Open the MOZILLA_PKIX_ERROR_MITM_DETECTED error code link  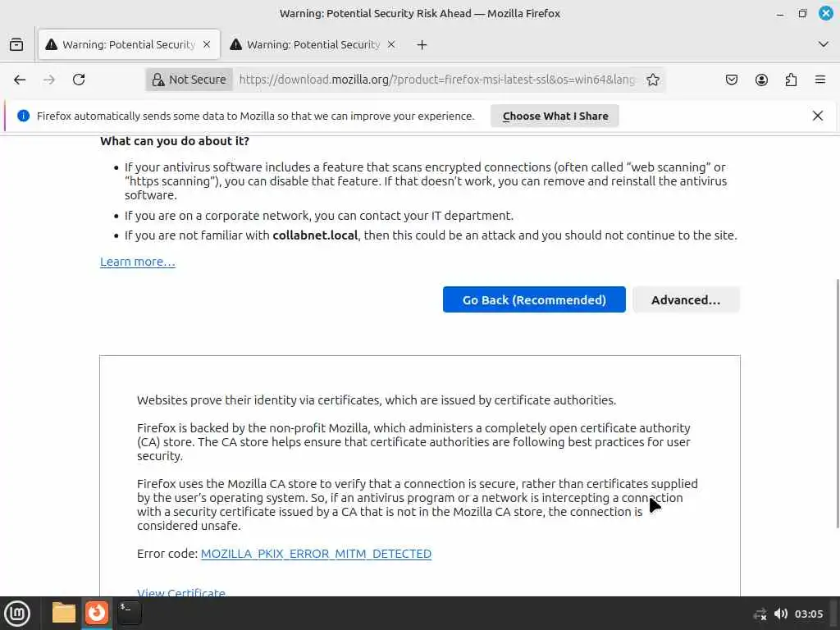(x=316, y=554)
